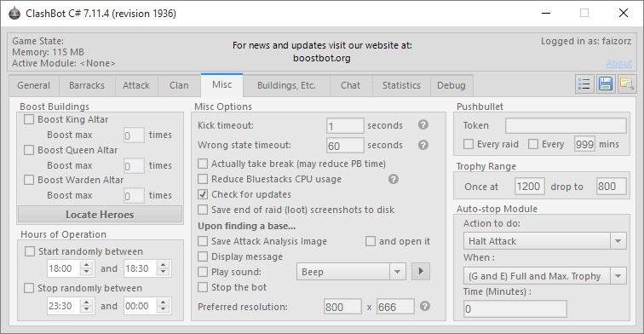Switch to the Buildings, Etc. tab

tap(286, 85)
